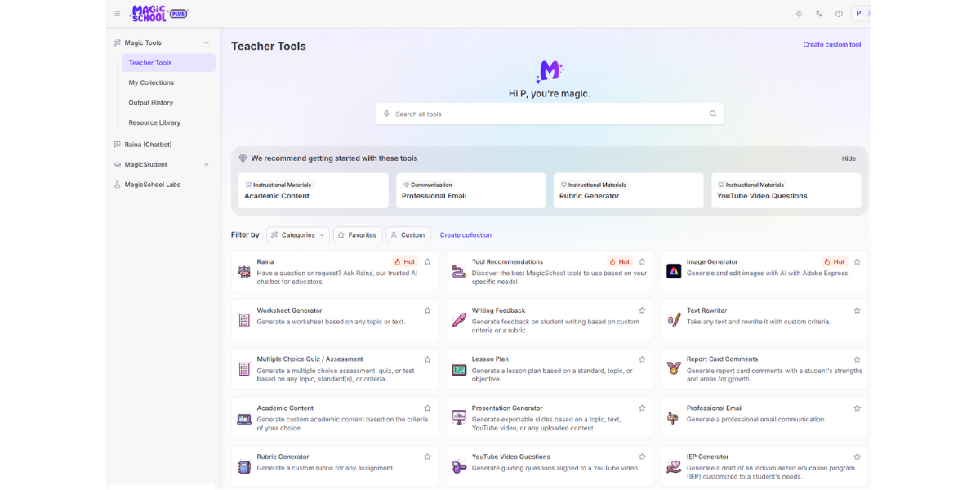Toggle the theme sun icon
980x490 pixels.
coord(799,13)
